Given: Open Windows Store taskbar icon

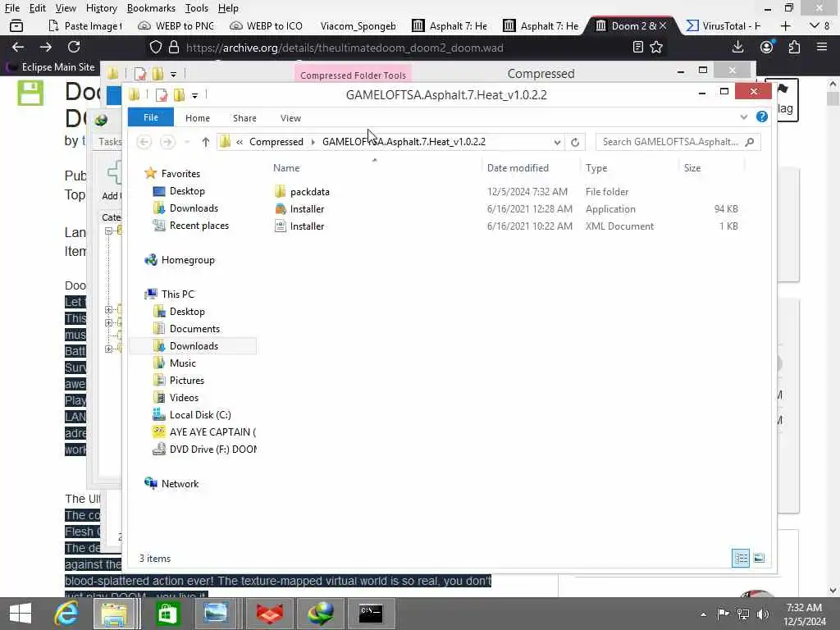Looking at the screenshot, I should tap(167, 614).
